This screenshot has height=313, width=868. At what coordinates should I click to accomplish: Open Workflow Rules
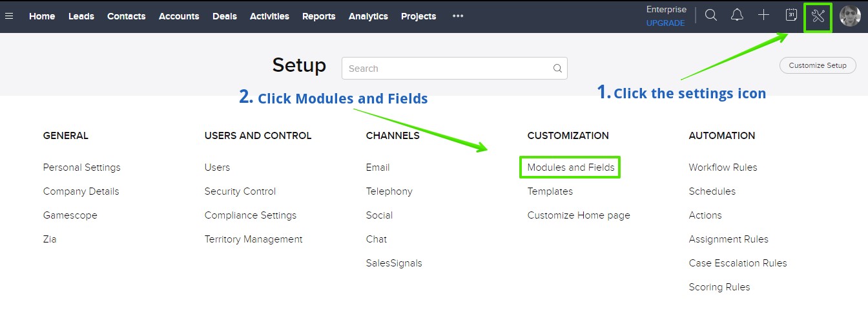723,167
